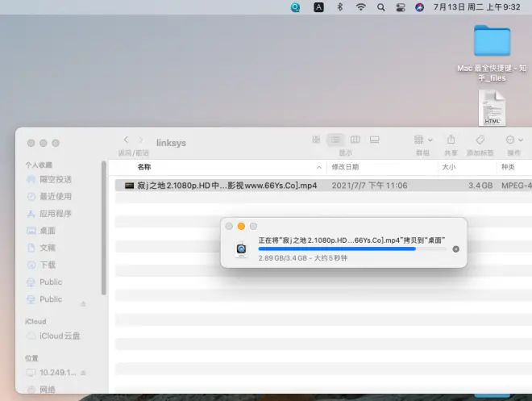Open 文稿 (Documents) in sidebar
532x401 pixels.
click(41, 248)
